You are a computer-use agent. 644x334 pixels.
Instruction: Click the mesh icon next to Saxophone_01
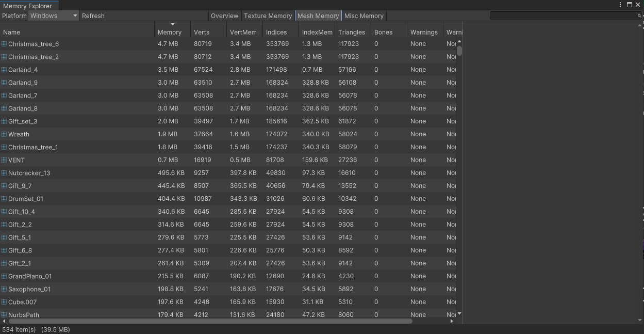point(4,289)
